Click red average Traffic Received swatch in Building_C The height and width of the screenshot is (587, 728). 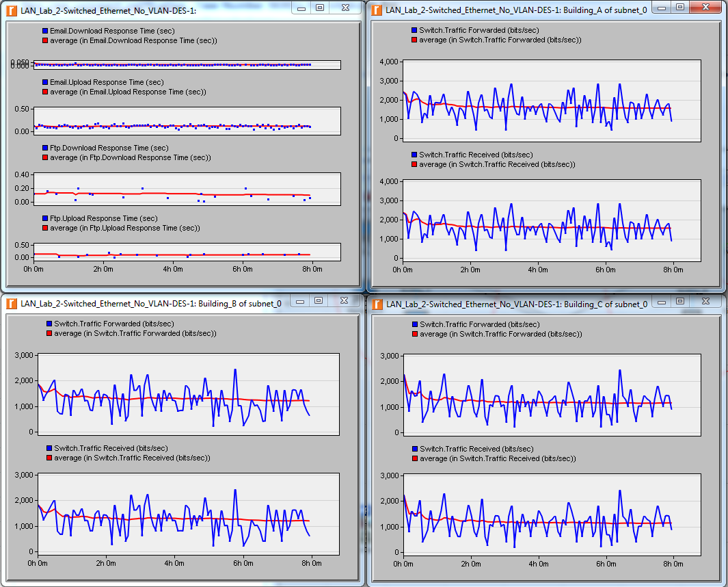(x=415, y=459)
